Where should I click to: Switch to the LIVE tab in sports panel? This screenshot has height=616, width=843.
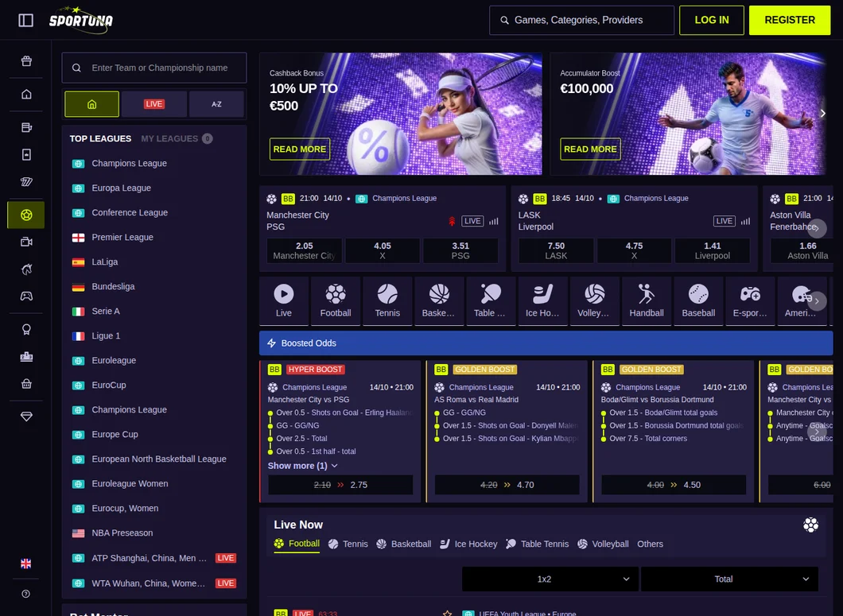[154, 104]
